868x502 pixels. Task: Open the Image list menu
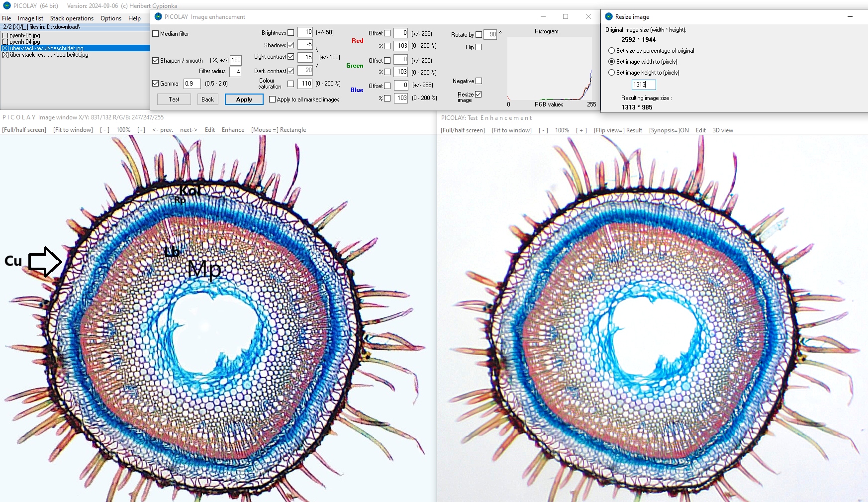click(x=30, y=18)
